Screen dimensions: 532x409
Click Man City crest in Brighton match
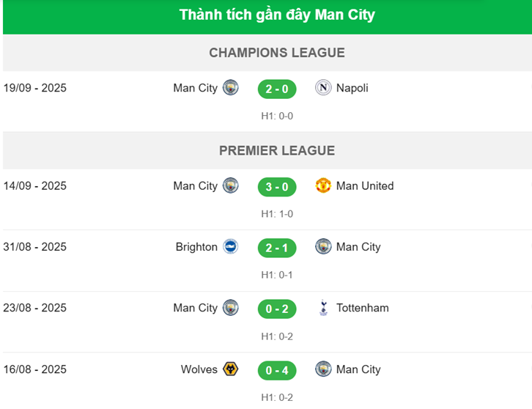click(x=323, y=247)
